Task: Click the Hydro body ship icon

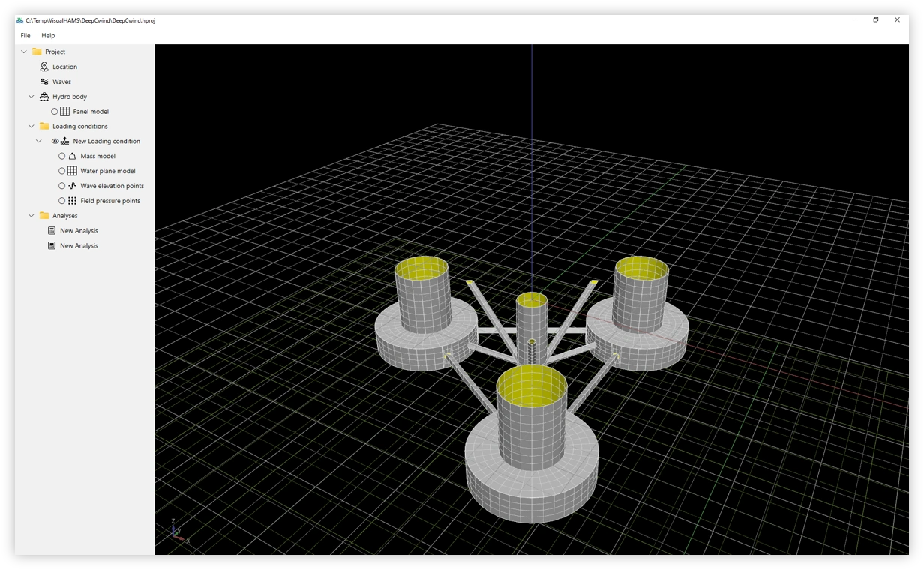Action: [x=44, y=97]
